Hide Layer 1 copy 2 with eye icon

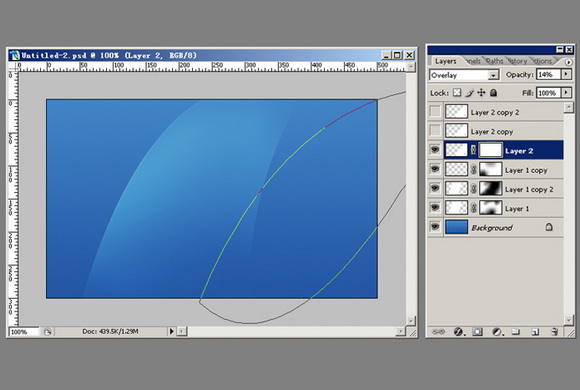(x=435, y=188)
